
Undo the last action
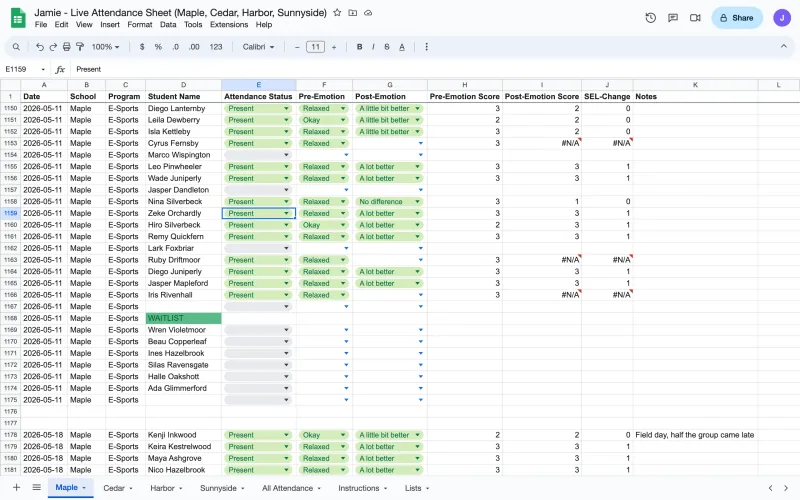coord(40,47)
